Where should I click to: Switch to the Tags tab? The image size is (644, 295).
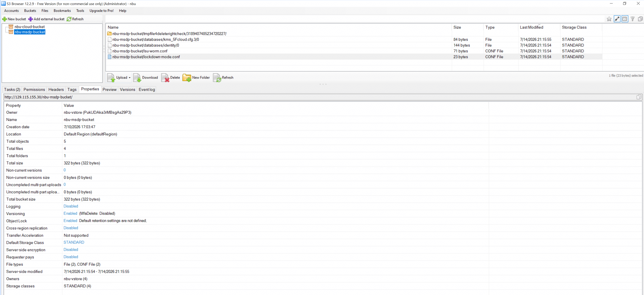72,90
